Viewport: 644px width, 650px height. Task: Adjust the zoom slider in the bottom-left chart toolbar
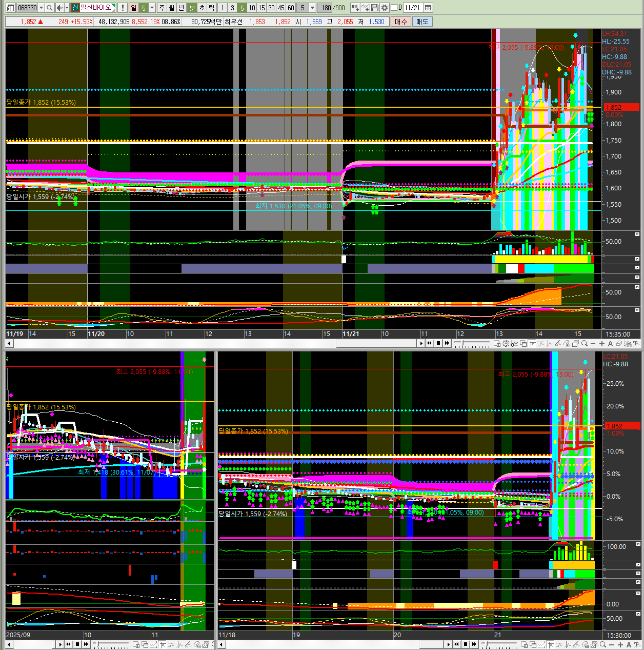pos(111,644)
